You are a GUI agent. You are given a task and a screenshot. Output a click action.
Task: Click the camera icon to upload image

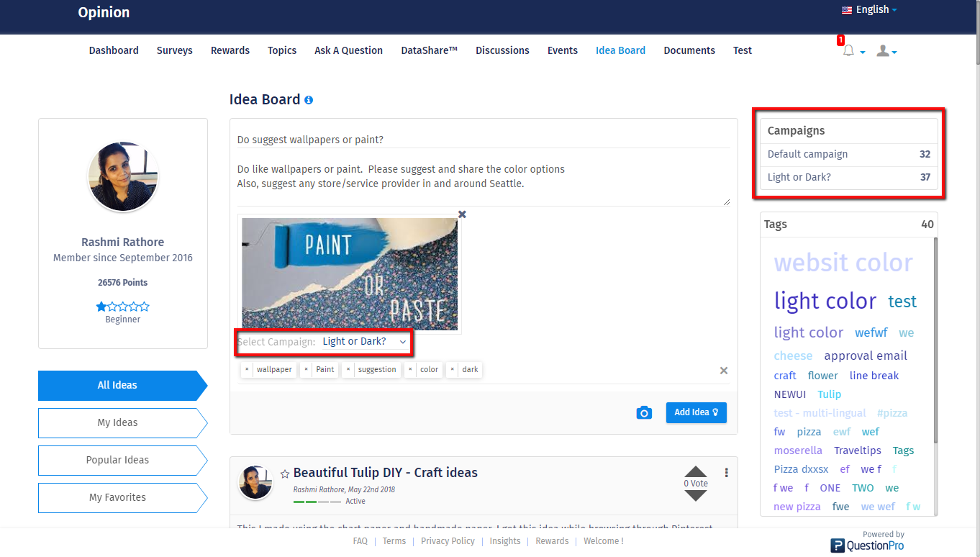(x=644, y=412)
